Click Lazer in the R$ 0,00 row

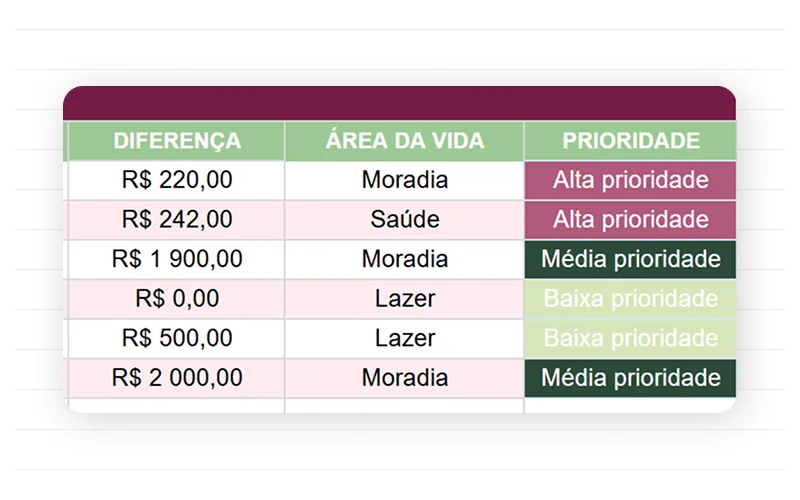click(404, 298)
